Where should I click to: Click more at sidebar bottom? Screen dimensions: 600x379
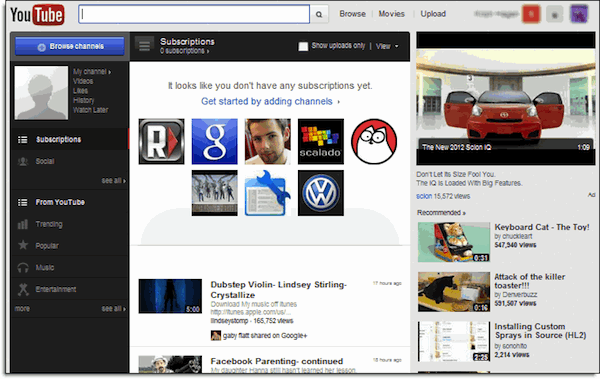point(22,309)
